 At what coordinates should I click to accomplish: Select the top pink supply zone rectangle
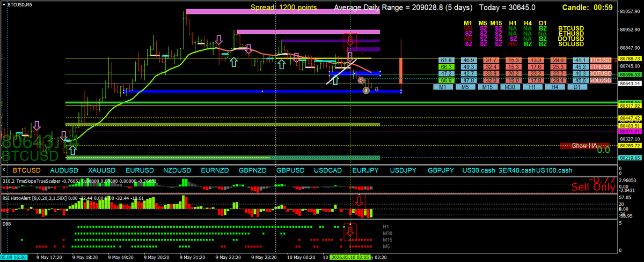(x=282, y=12)
